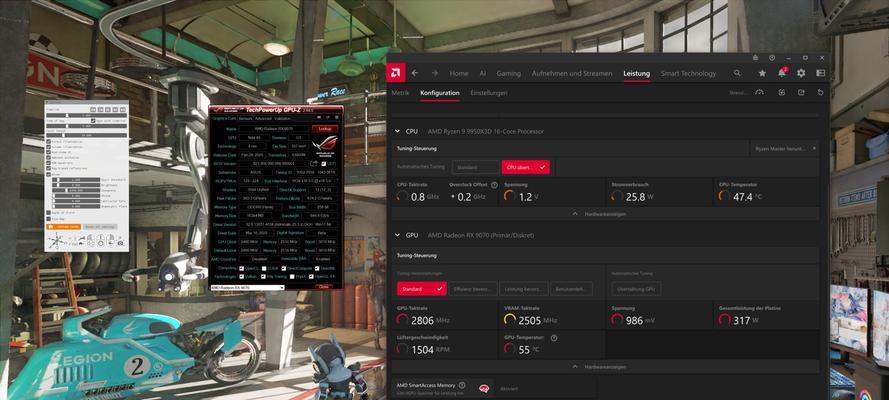Switch to Sensors tab in GPU-Z
889x400 pixels.
click(245, 118)
